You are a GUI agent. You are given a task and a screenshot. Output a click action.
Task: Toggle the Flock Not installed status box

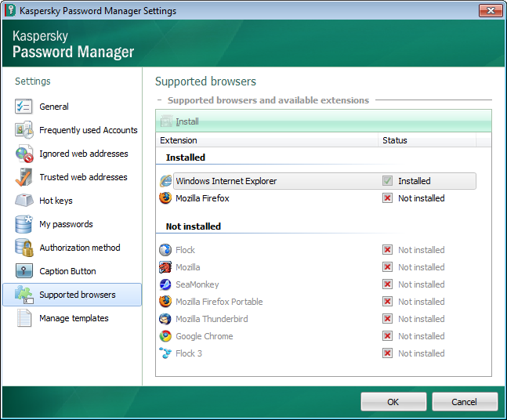(387, 250)
